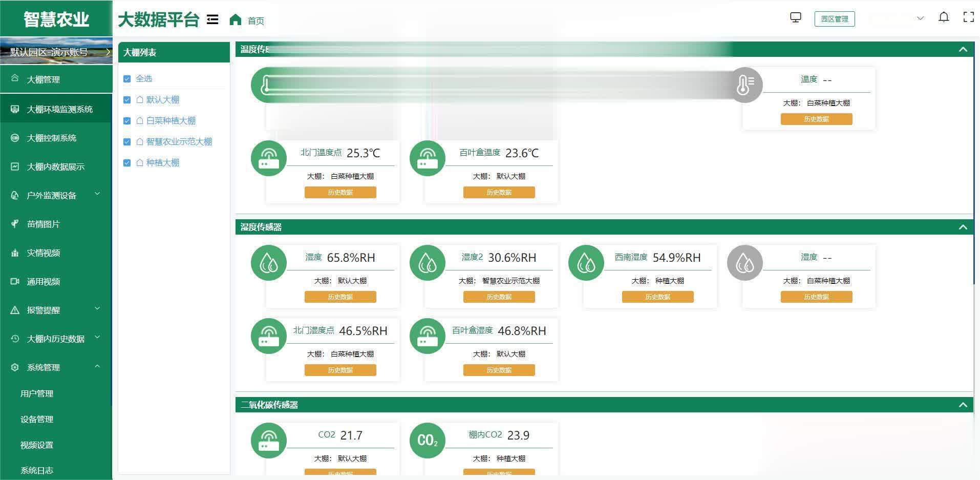
Task: Toggle the 白菜种植大棚 checkbox
Action: click(127, 121)
